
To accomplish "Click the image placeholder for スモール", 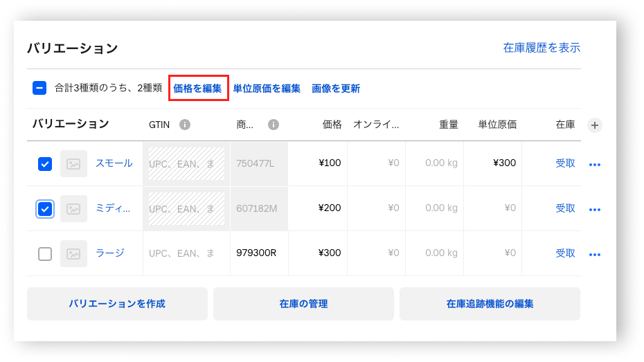I will (x=74, y=164).
